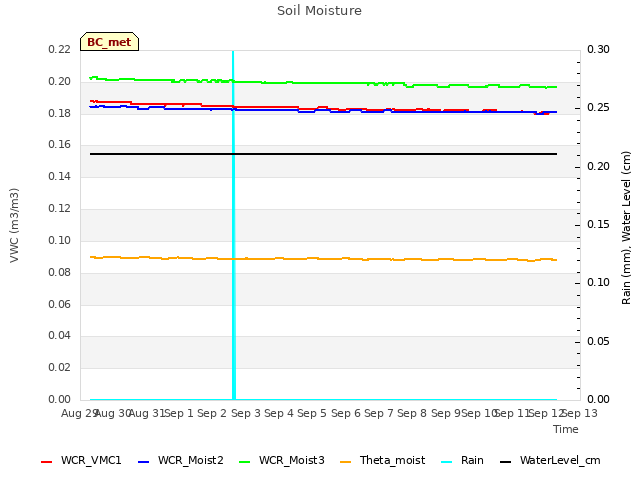Click the 0.10 left axis value
This screenshot has height=480, width=640.
coord(59,240)
